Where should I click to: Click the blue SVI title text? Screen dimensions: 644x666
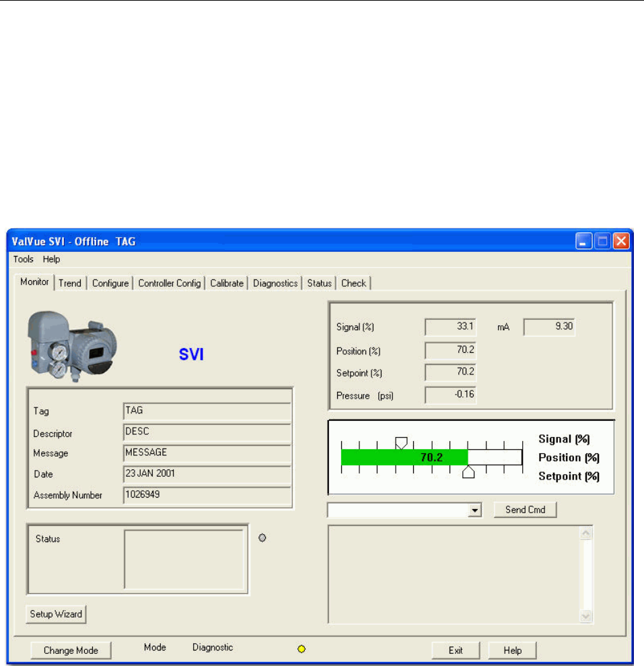pos(192,354)
